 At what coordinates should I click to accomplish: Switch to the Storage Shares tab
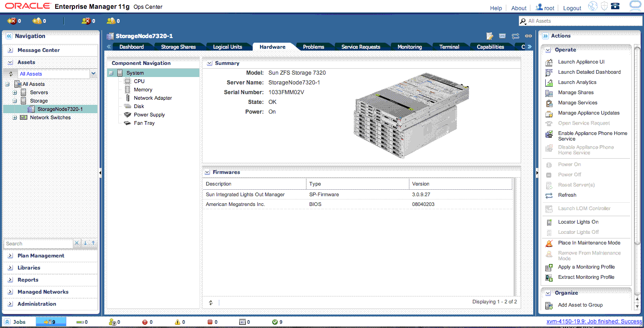(x=179, y=47)
